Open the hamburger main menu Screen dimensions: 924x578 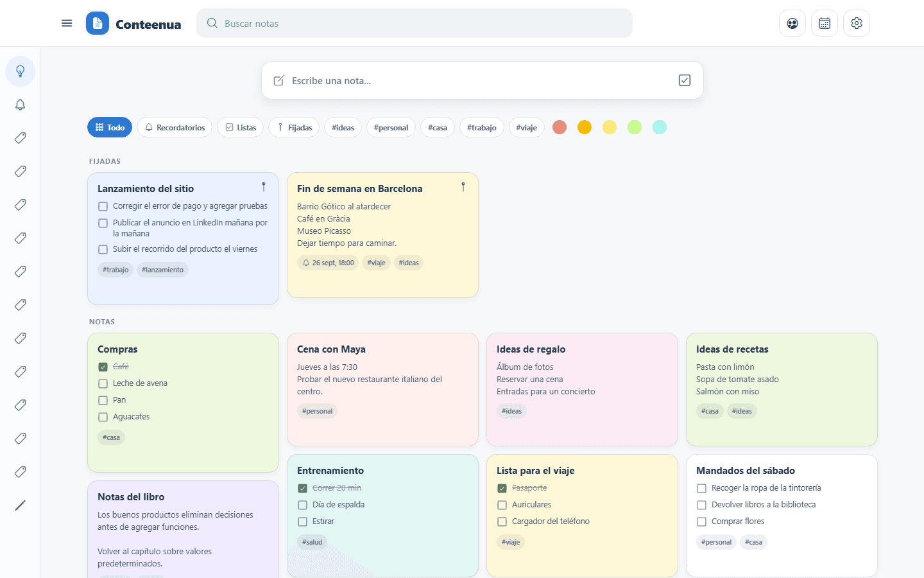pos(67,23)
